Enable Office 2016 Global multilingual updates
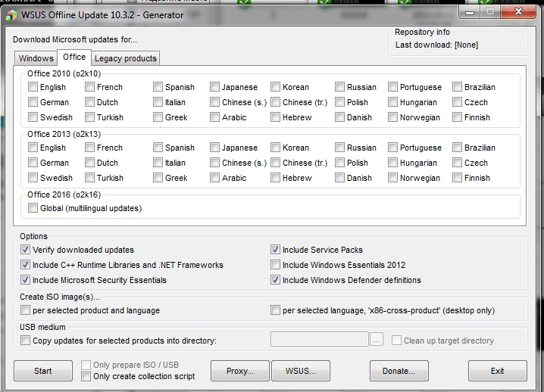This screenshot has width=544, height=392. (33, 208)
